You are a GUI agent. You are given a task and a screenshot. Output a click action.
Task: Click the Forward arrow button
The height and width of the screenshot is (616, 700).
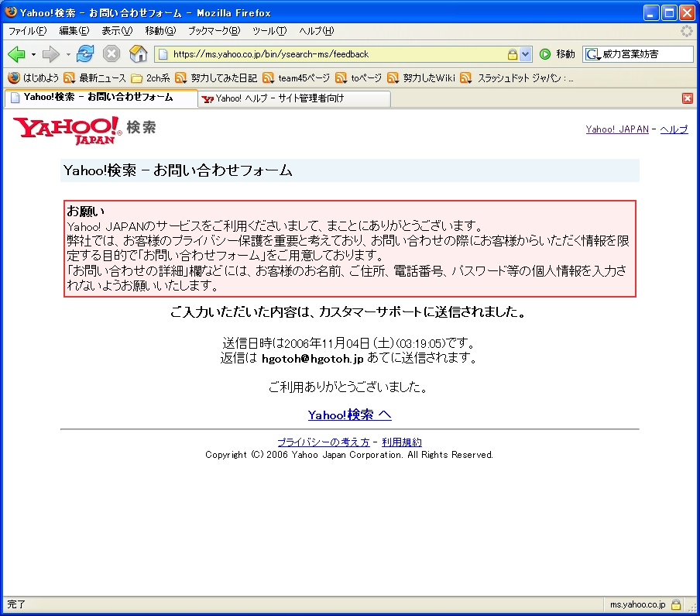pos(50,54)
